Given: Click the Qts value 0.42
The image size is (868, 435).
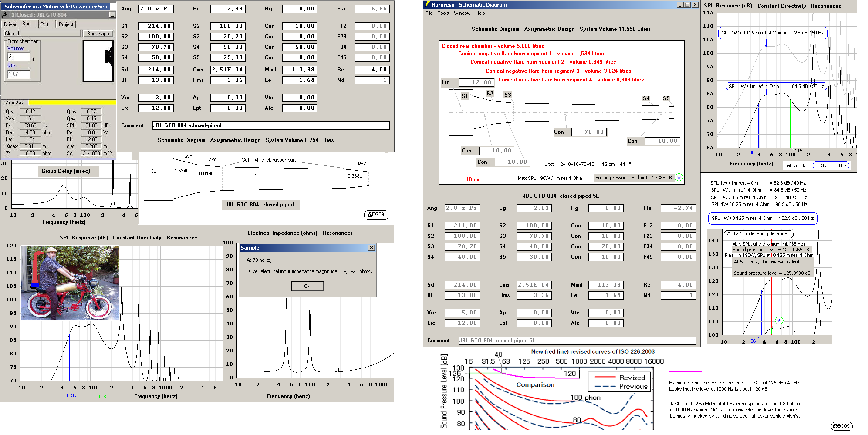Looking at the screenshot, I should [30, 111].
